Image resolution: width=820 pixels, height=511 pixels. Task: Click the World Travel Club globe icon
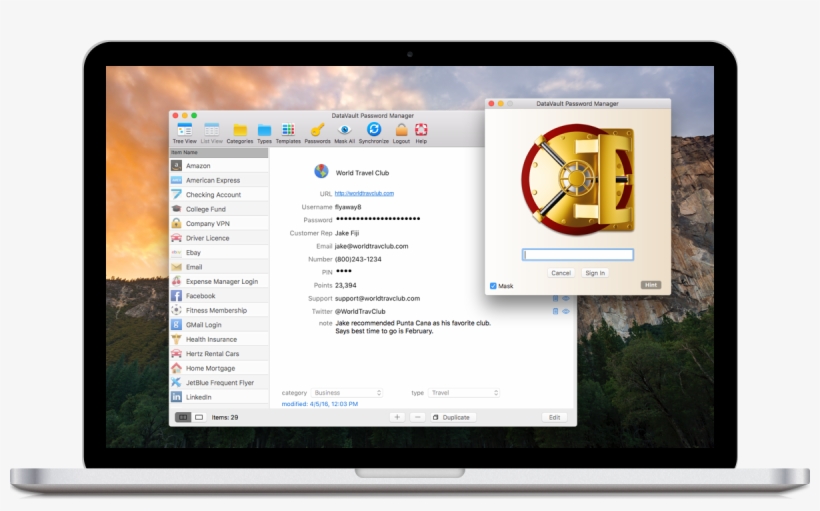tap(321, 171)
